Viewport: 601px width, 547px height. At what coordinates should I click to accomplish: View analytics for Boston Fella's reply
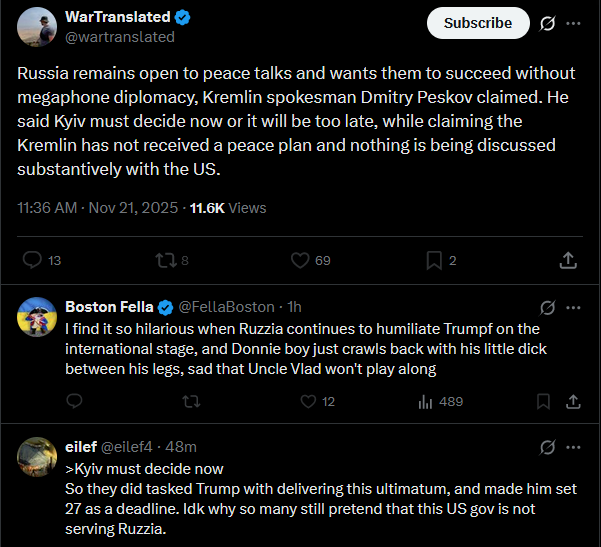coord(425,401)
